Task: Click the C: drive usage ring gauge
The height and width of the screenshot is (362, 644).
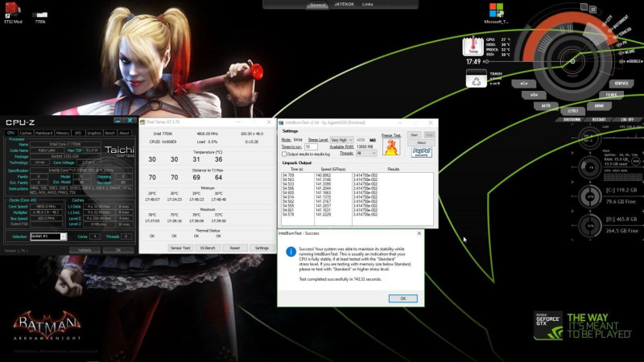Action: pos(590,196)
